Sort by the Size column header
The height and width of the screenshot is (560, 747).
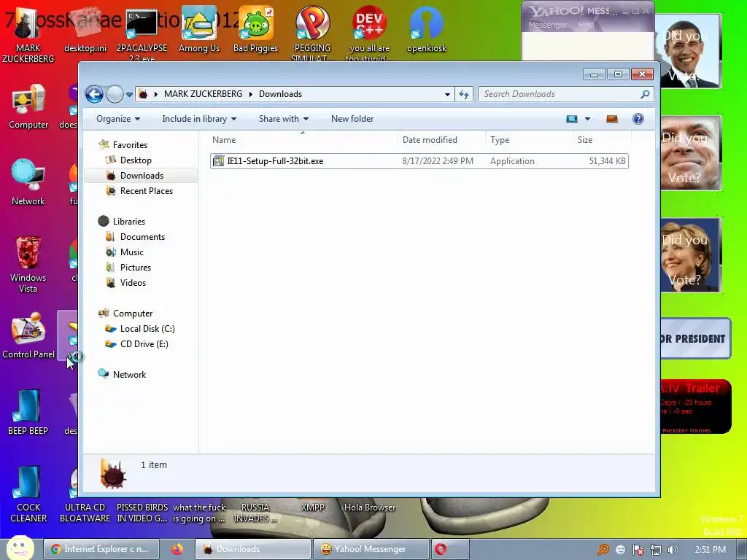pyautogui.click(x=602, y=140)
